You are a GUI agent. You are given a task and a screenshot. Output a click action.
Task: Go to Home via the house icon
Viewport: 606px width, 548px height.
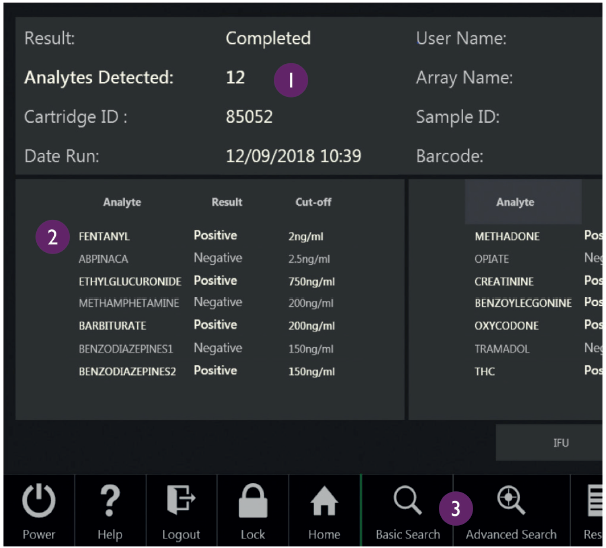(324, 500)
